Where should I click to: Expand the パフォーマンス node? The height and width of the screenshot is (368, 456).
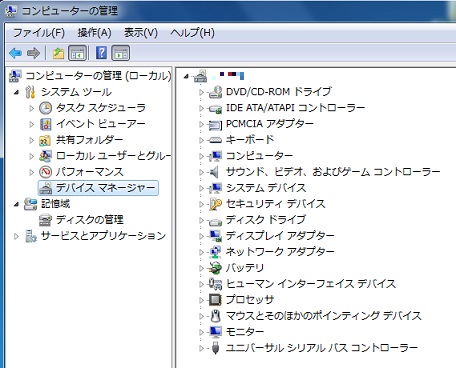tap(32, 172)
